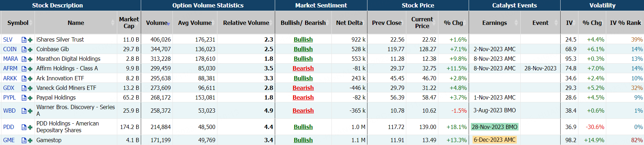The width and height of the screenshot is (644, 145).
Task: Click the document icon beside PDD
Action: click(24, 127)
